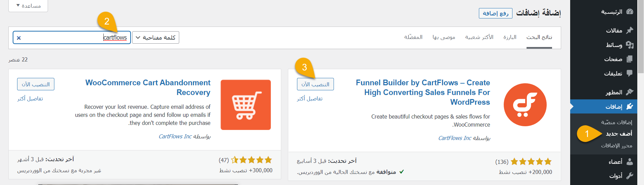The image size is (644, 185).
Task: Open the Recommended (موصى بها) tab
Action: [x=444, y=37]
